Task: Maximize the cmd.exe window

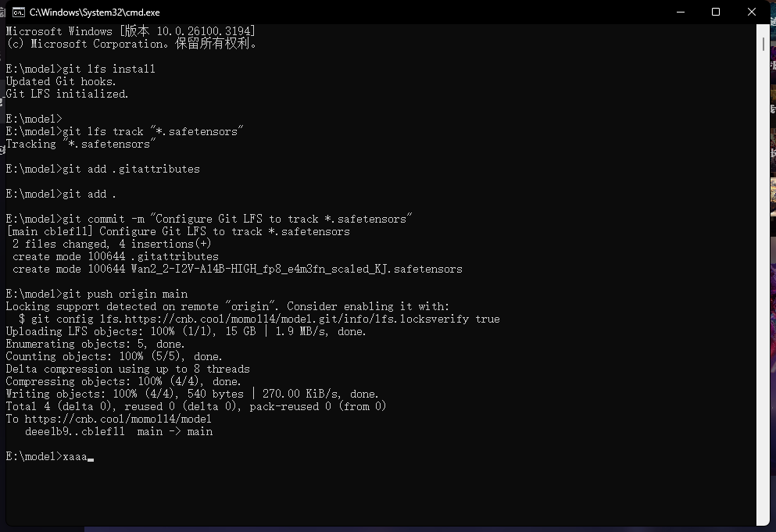Action: click(716, 12)
